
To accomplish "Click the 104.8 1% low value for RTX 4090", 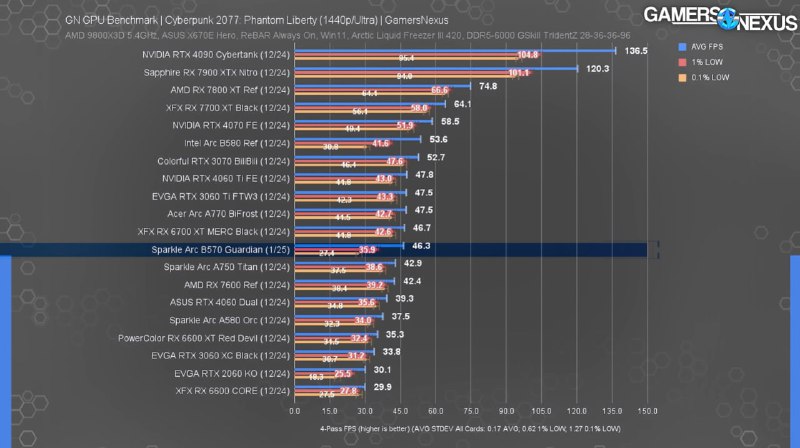I will [x=528, y=55].
